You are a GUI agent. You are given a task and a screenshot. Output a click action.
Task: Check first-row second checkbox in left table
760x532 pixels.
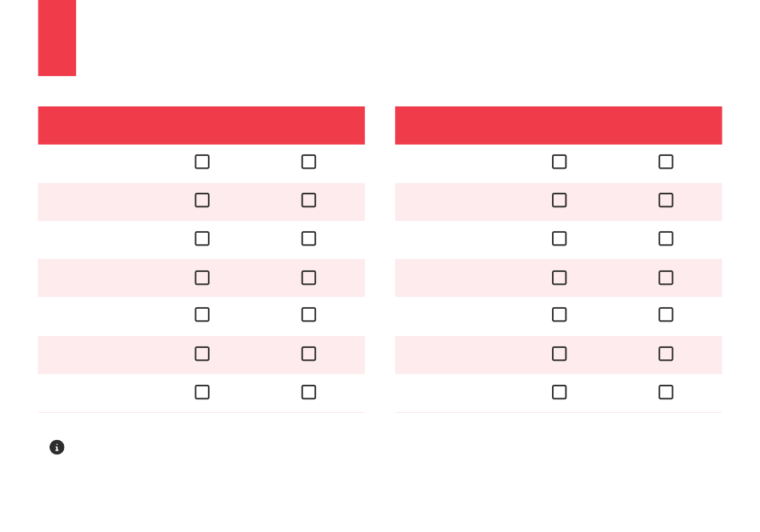tap(309, 162)
